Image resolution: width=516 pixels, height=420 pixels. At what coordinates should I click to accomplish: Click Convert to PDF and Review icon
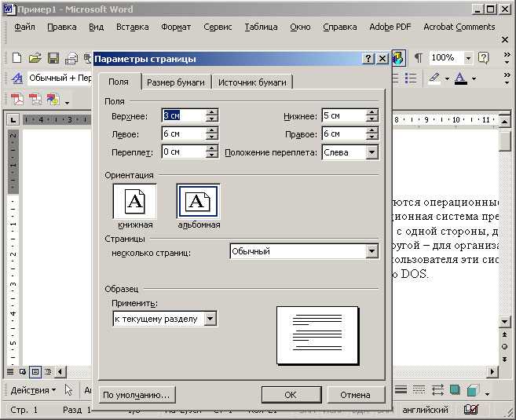tap(53, 99)
